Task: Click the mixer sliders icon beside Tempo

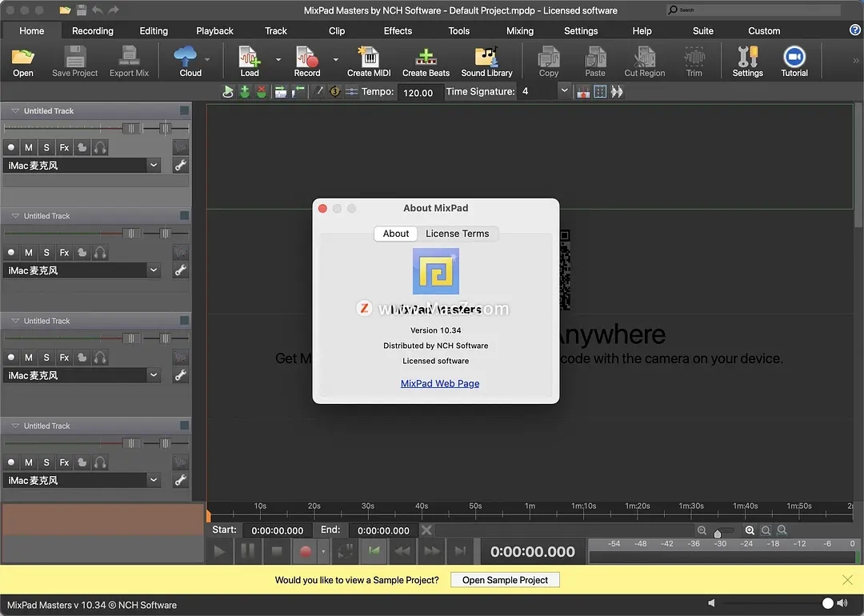Action: [x=351, y=91]
